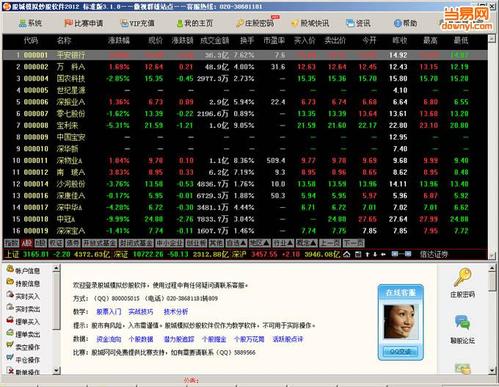Click the QQ交谈 button under the online service photo
Screen dimensions: 499x387
[x=400, y=351]
